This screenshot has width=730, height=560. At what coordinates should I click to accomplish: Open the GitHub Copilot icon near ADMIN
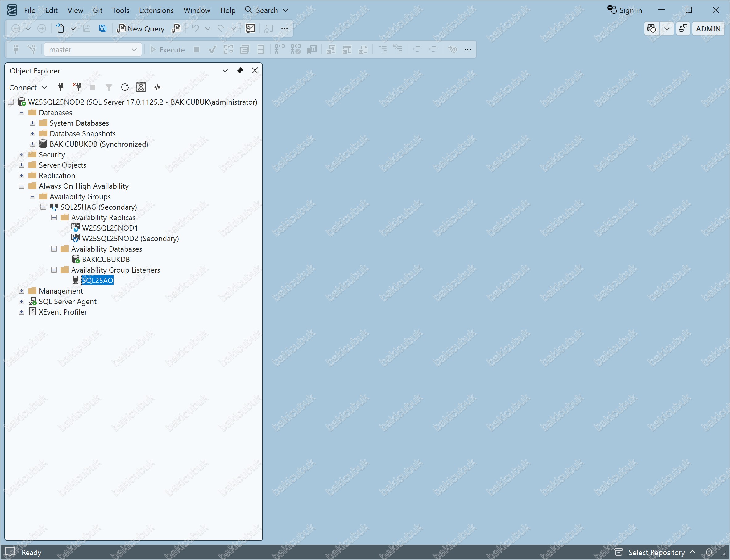651,29
